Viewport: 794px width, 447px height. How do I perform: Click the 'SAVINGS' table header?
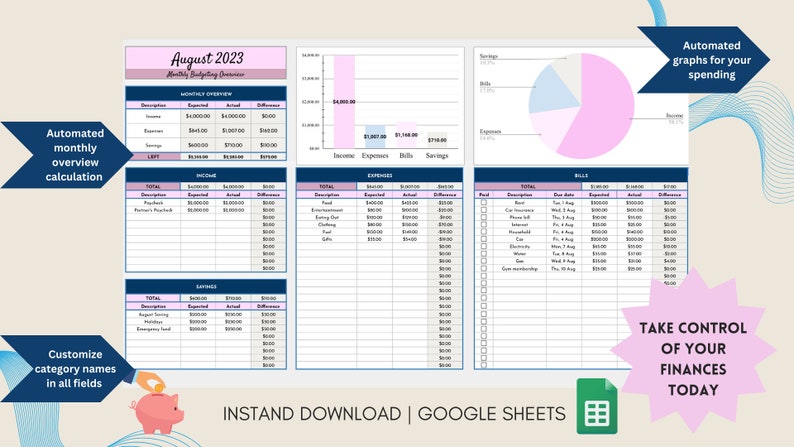click(206, 287)
